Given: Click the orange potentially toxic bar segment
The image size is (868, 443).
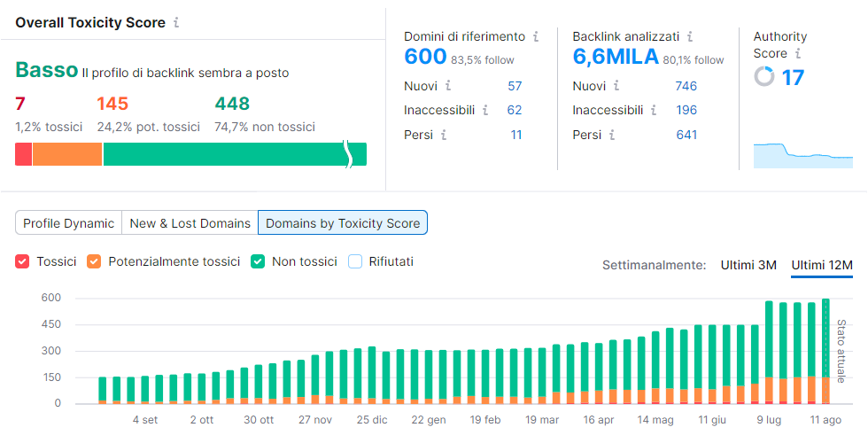Looking at the screenshot, I should coord(67,154).
